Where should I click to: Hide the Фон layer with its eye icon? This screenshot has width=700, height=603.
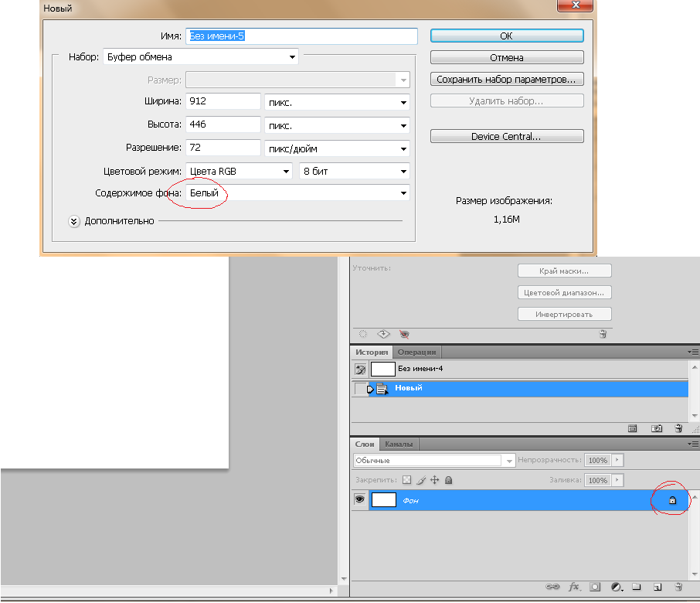(x=359, y=500)
